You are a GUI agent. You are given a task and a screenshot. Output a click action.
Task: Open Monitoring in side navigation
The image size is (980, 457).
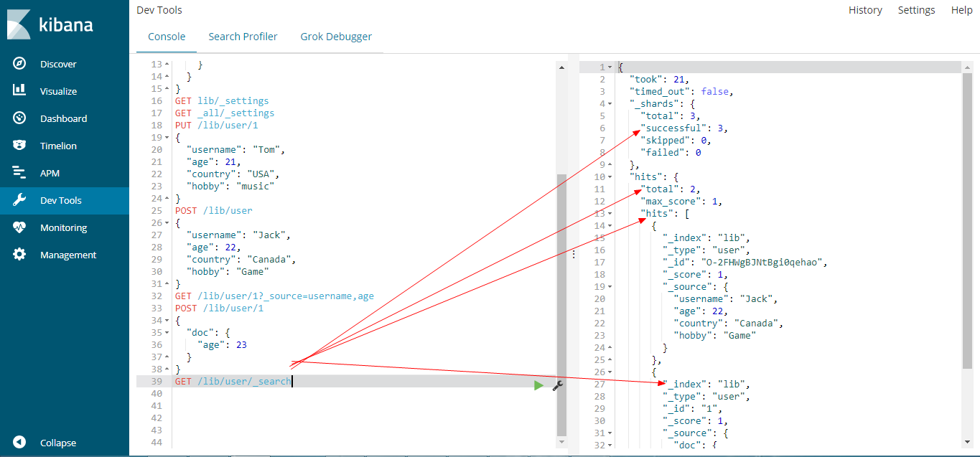point(63,227)
